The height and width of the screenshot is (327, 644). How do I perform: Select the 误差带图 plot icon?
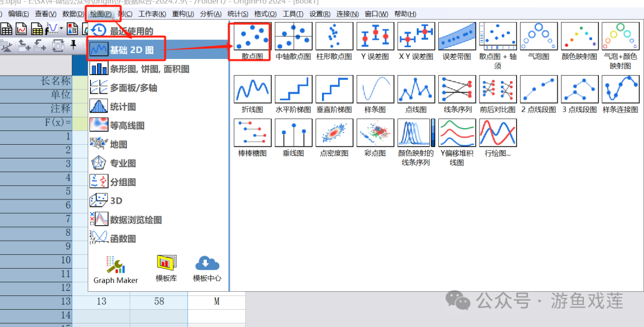click(x=457, y=36)
